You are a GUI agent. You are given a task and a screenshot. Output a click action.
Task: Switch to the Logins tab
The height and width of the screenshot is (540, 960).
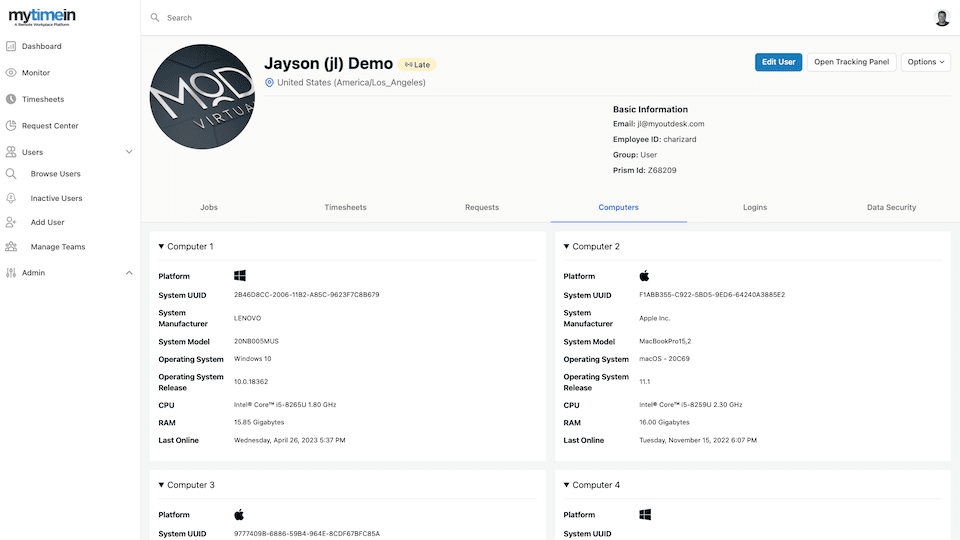(x=755, y=207)
